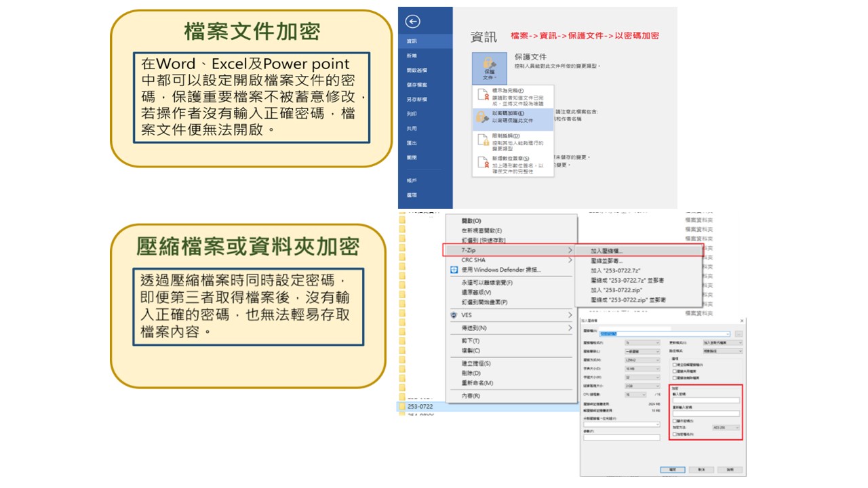868x488 pixels.
Task: Open the solid block size dropdown 2 GB
Action: [x=642, y=386]
